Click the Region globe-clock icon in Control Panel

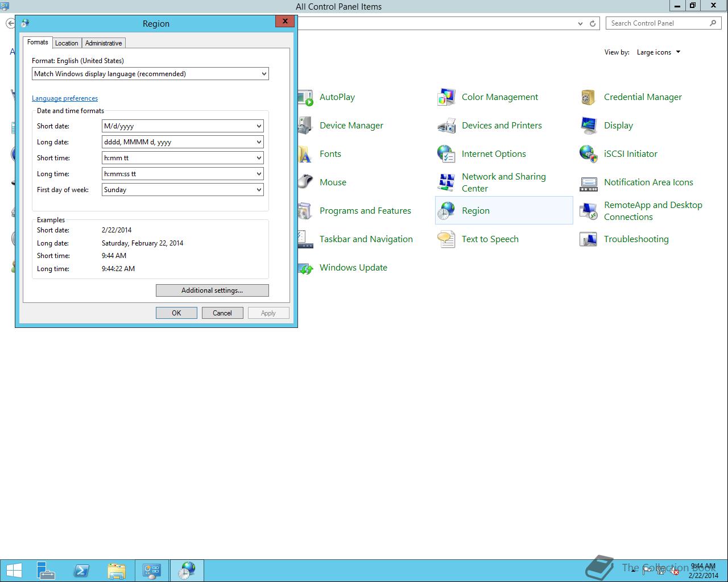(x=446, y=211)
